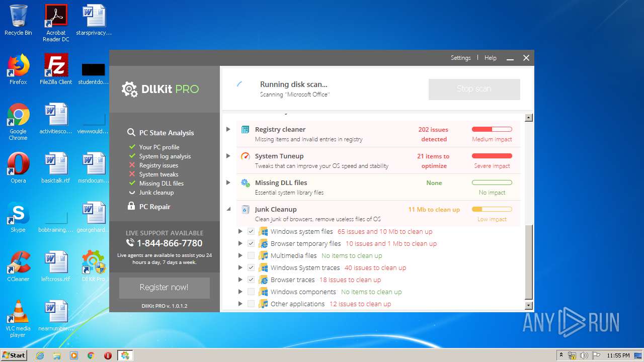Uncheck Browser temporary files checkbox
The image size is (644, 362).
pos(251,244)
